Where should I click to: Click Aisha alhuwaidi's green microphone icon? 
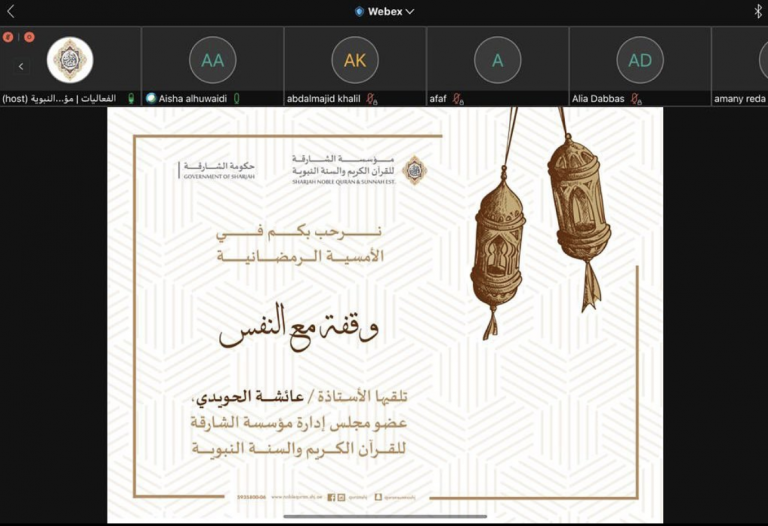pos(236,99)
